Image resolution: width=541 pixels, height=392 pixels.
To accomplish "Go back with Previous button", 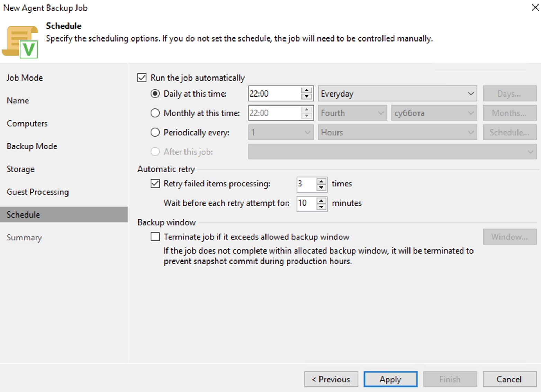I will (331, 379).
